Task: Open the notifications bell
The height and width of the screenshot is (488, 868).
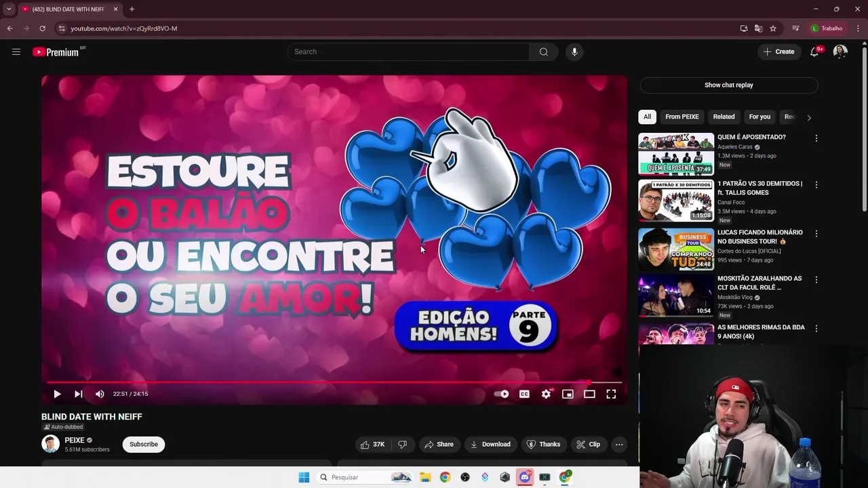Action: [x=814, y=52]
